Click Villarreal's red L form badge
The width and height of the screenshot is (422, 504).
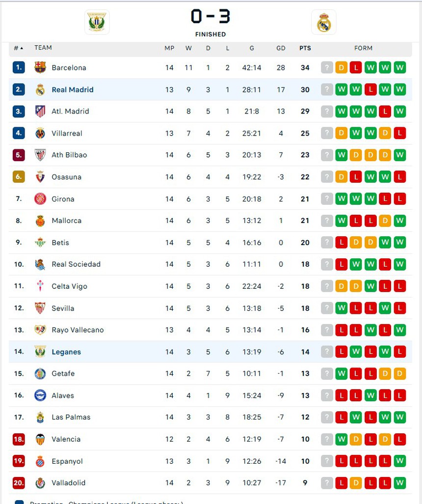400,133
